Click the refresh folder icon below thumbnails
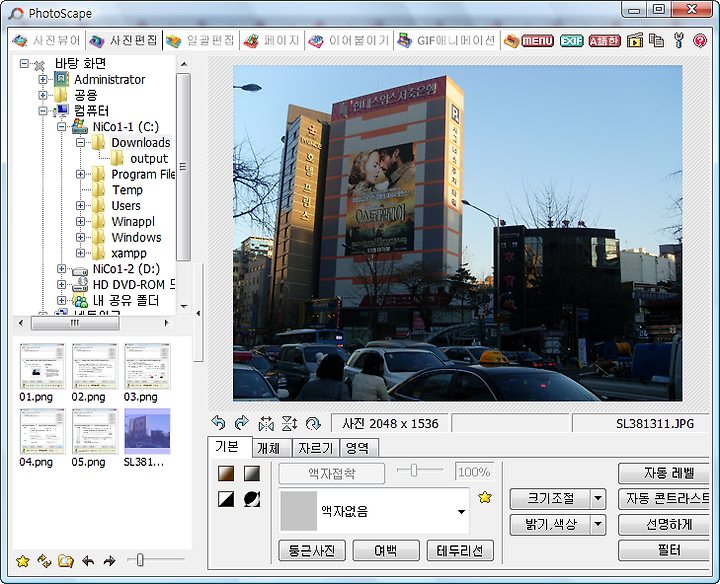Screen dimensions: 720x584 pos(44,561)
